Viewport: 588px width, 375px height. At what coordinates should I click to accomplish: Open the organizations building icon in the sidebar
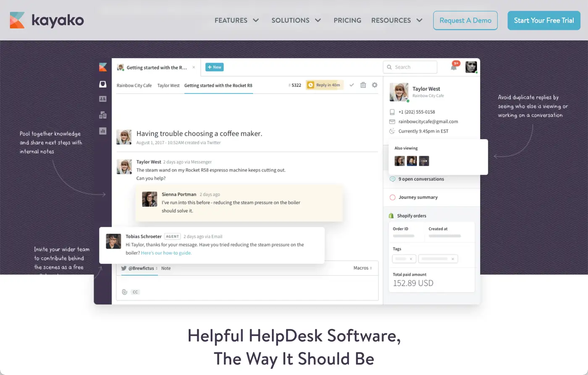click(x=103, y=115)
